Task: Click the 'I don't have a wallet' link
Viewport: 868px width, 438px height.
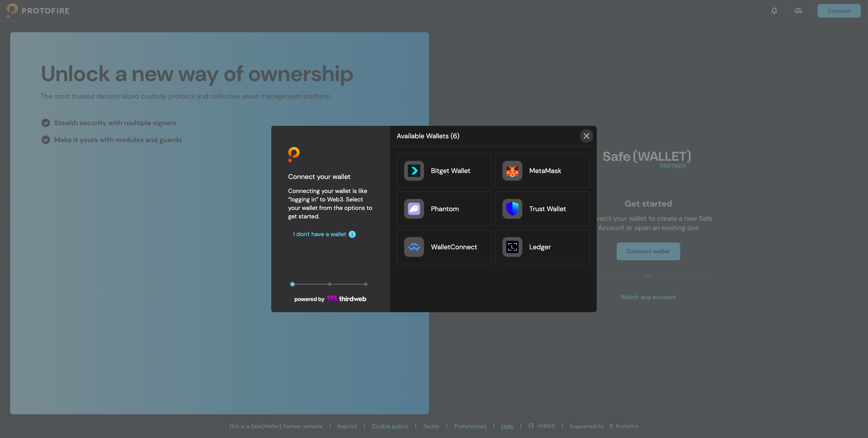Action: tap(319, 234)
